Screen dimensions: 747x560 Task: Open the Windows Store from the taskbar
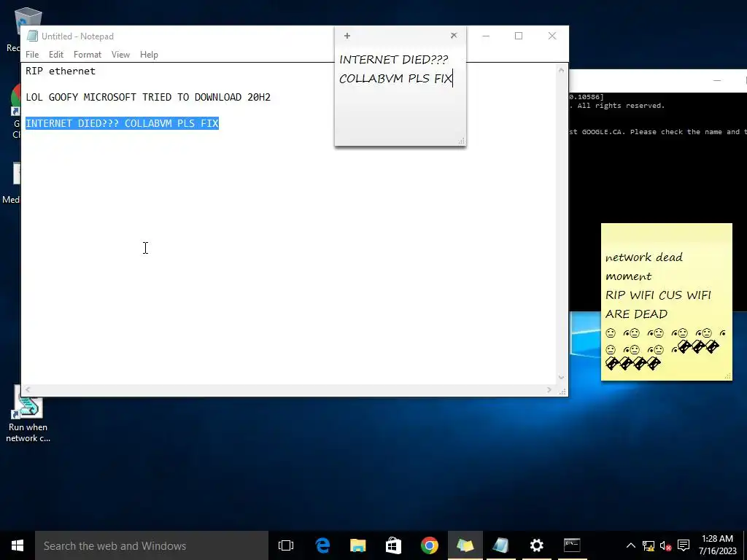click(393, 545)
